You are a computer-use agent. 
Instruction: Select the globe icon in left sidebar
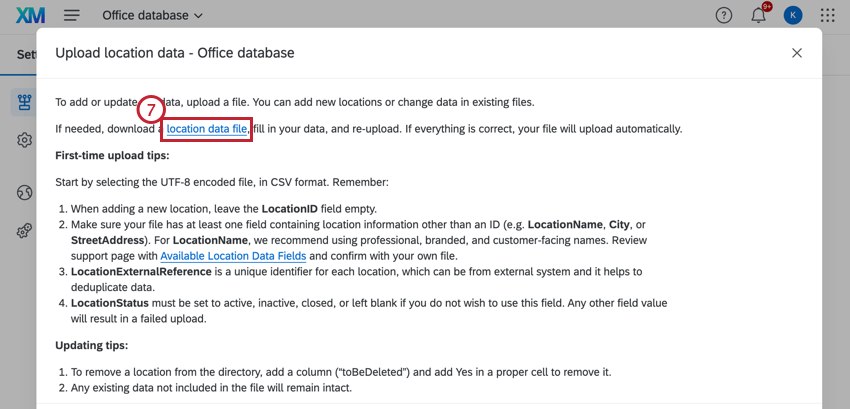pos(25,192)
